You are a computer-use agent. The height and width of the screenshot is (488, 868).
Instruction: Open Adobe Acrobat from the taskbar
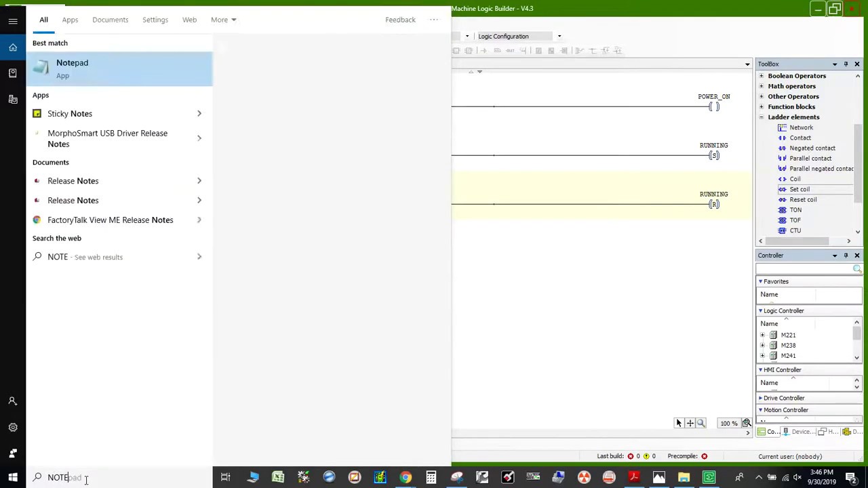click(634, 477)
